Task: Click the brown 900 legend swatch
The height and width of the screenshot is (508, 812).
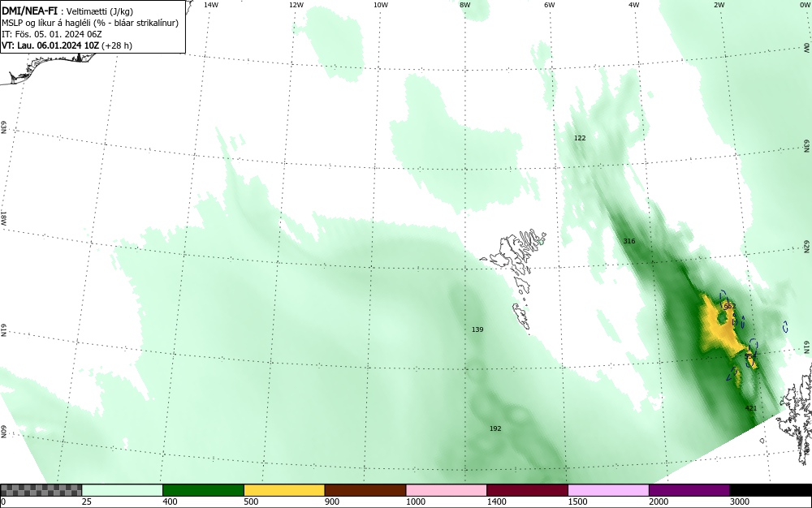Action: pos(365,490)
